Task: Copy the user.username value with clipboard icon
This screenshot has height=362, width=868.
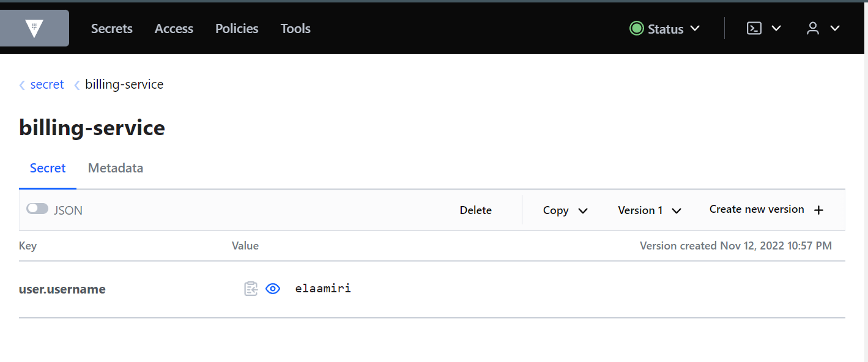Action: coord(251,289)
